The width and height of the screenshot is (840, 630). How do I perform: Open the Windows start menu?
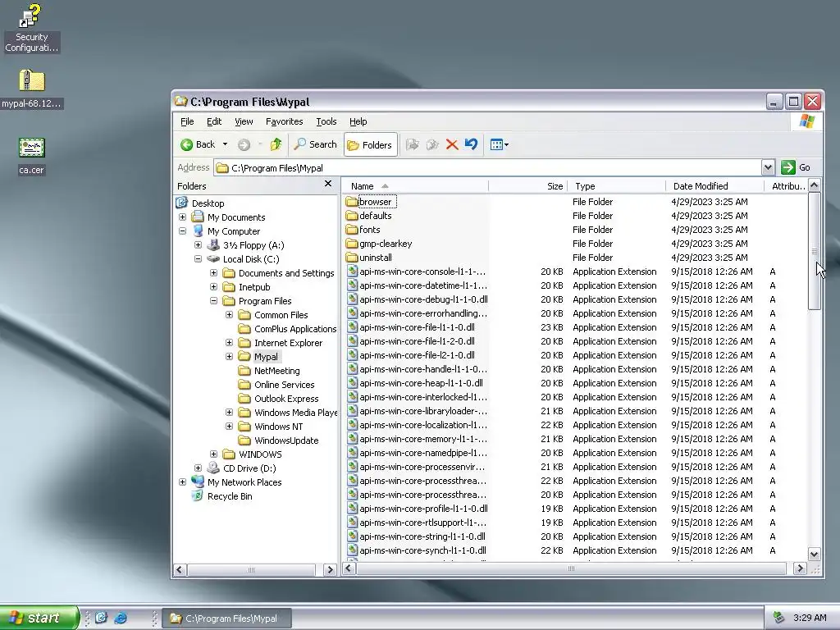pos(39,618)
